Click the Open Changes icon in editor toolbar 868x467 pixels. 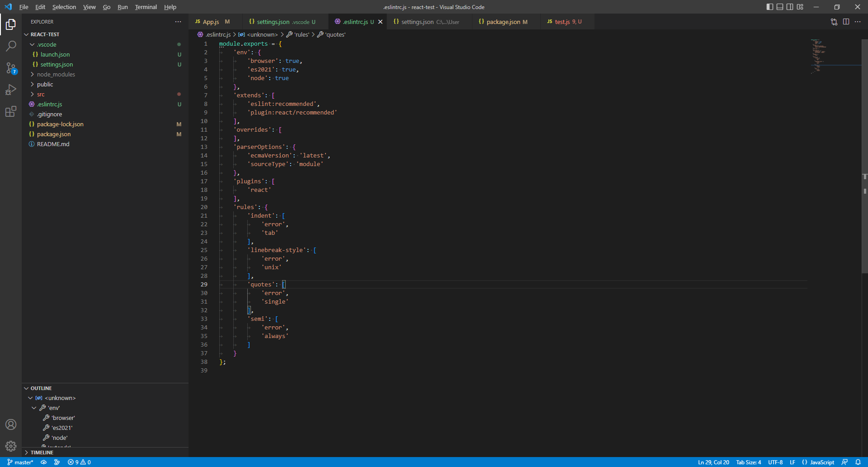click(834, 22)
